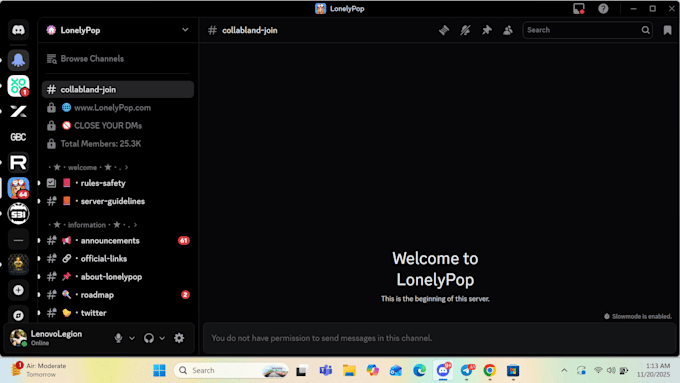The image size is (680, 383).
Task: Toggle headphone deafen
Action: pyautogui.click(x=149, y=338)
